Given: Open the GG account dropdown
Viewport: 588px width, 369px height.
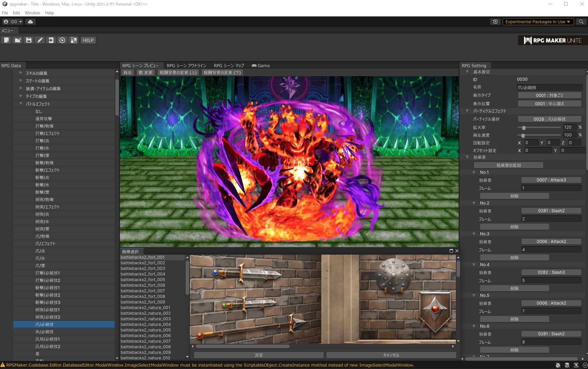Looking at the screenshot, I should click(13, 22).
